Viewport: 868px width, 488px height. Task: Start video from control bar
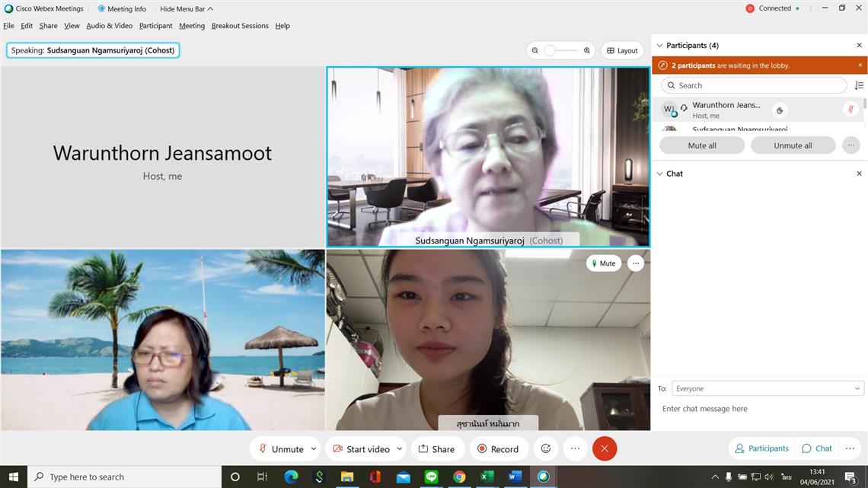[361, 449]
